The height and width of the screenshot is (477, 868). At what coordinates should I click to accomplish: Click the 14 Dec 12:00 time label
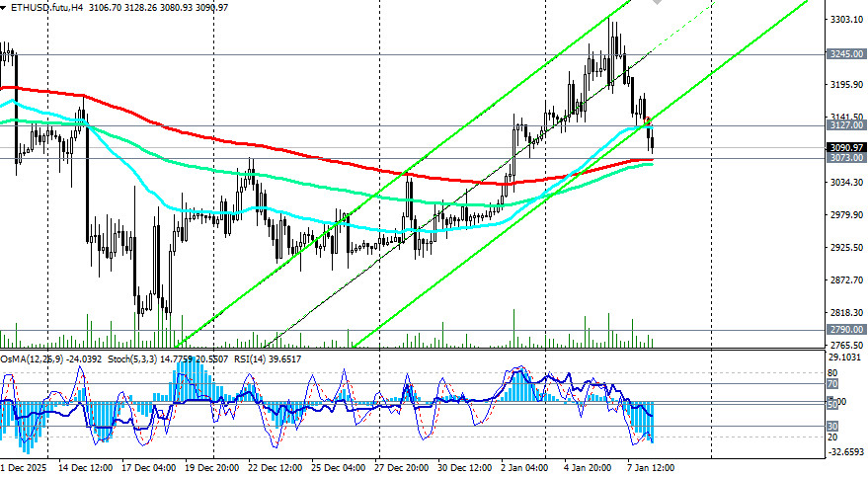85,467
